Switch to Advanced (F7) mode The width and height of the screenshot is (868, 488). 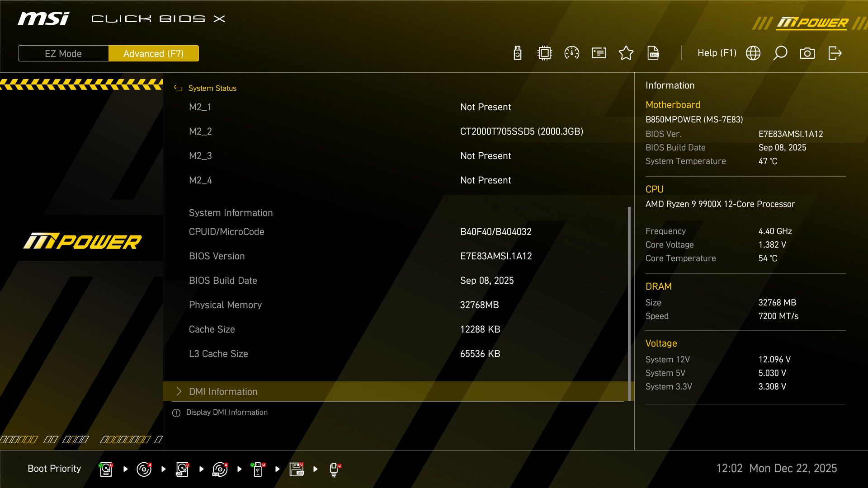[x=154, y=53]
